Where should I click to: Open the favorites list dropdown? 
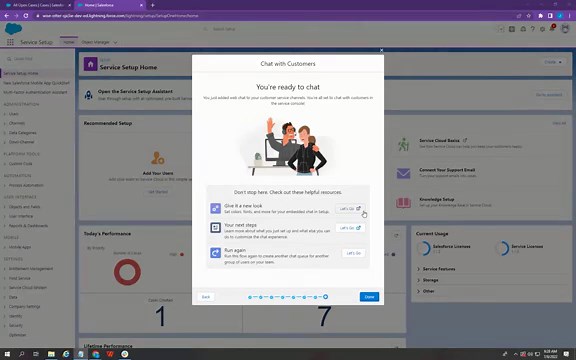(501, 29)
